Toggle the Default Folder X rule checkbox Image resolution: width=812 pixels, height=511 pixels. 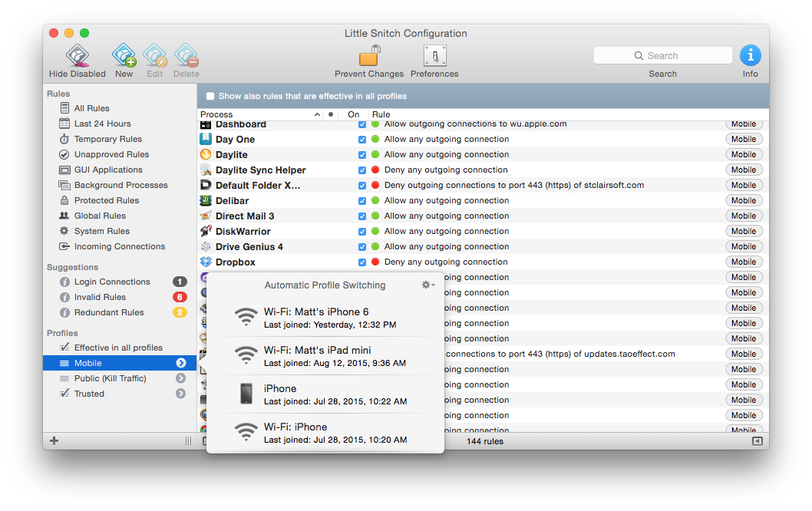(362, 186)
